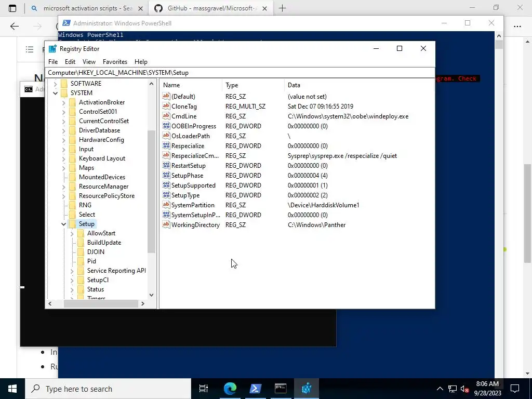
Task: Click the OsLoaderPath string icon
Action: point(166,136)
